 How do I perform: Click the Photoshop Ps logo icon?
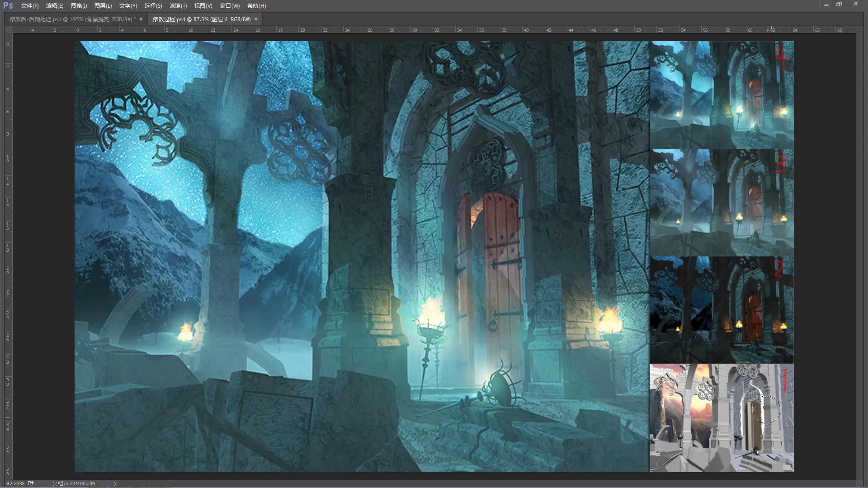tap(8, 5)
